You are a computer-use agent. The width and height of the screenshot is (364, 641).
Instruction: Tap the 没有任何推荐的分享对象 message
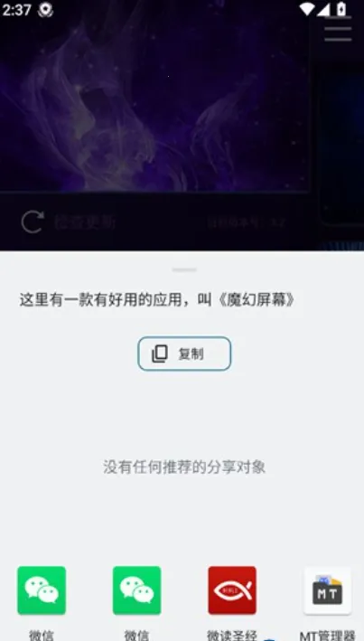click(184, 467)
